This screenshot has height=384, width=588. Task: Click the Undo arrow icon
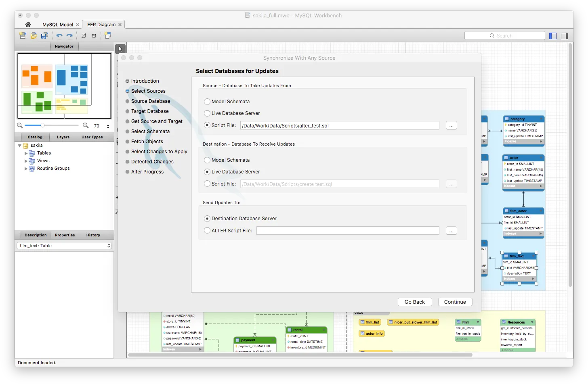pyautogui.click(x=59, y=35)
